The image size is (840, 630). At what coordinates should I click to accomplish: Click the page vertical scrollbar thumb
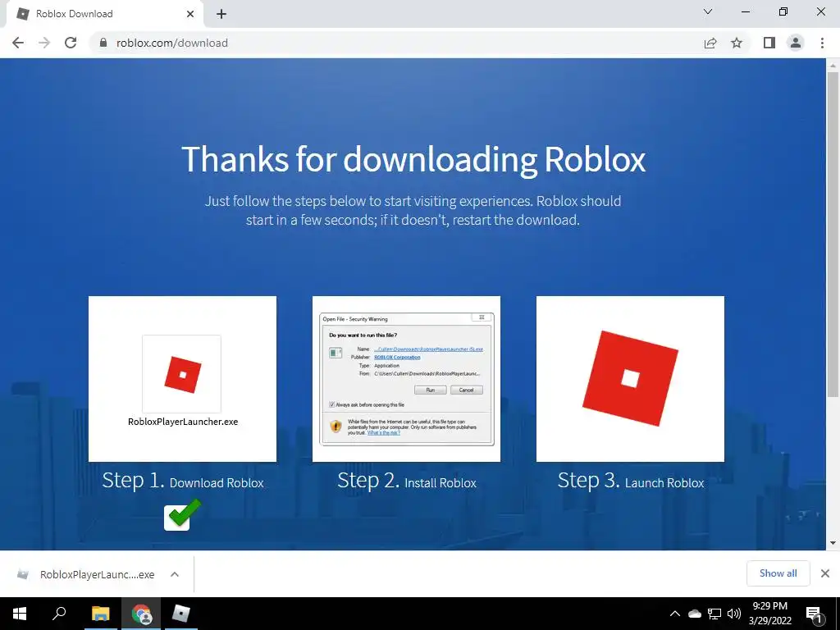[833, 234]
